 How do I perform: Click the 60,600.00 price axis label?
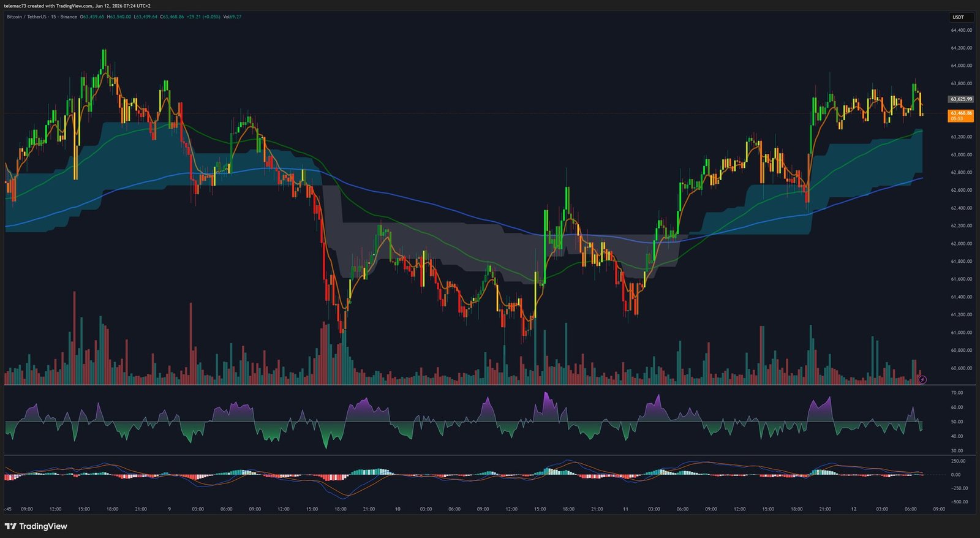pyautogui.click(x=961, y=368)
